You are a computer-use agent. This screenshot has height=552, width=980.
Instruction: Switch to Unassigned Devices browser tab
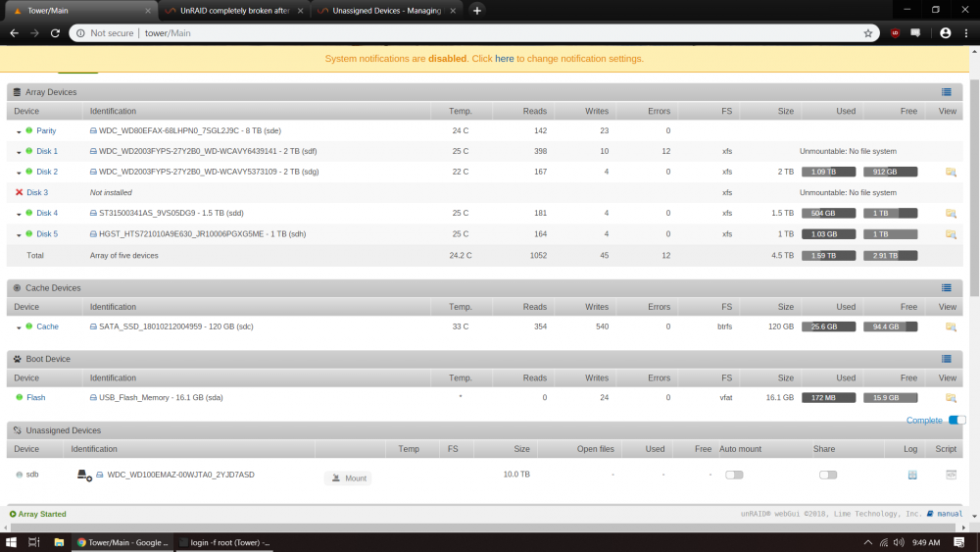pyautogui.click(x=386, y=11)
